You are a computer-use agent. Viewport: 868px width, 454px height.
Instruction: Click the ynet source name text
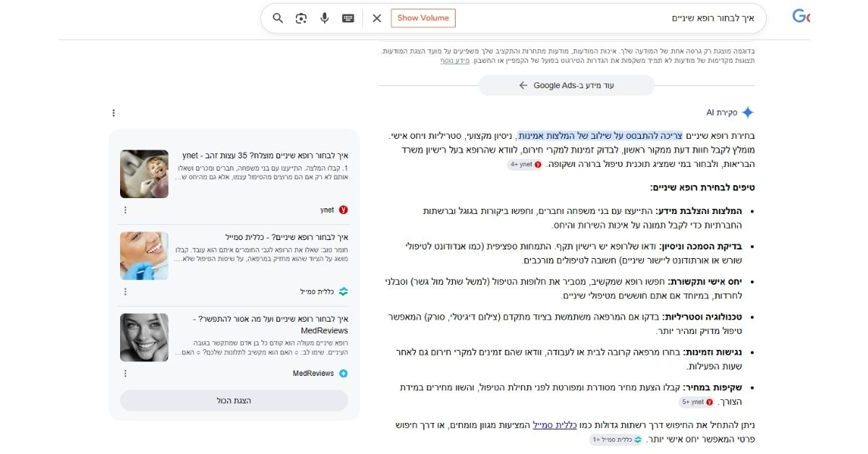pos(327,210)
